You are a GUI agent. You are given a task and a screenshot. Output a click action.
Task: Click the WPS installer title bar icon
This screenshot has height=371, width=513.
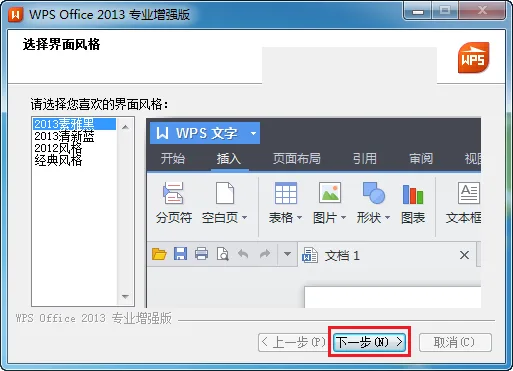15,14
